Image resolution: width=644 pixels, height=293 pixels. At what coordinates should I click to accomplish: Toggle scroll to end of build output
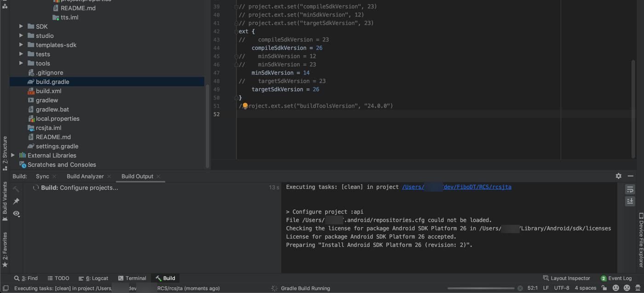630,201
